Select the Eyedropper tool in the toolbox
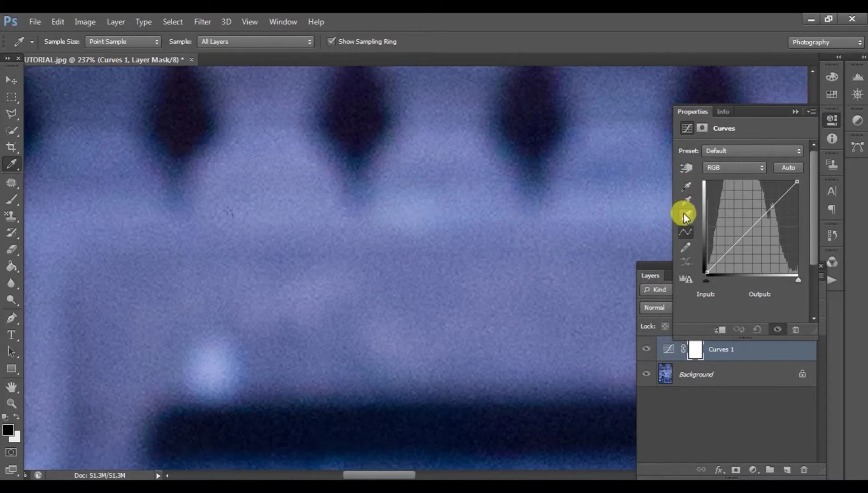This screenshot has height=493, width=868. click(11, 164)
